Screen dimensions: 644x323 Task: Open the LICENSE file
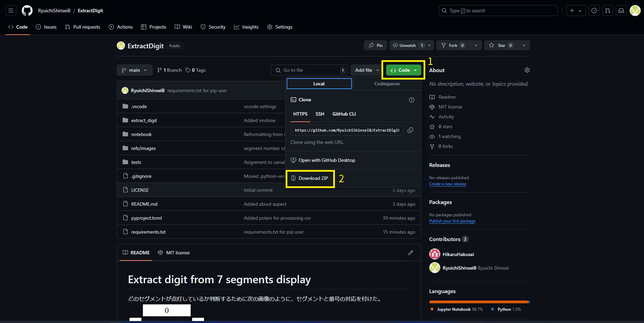(x=140, y=190)
